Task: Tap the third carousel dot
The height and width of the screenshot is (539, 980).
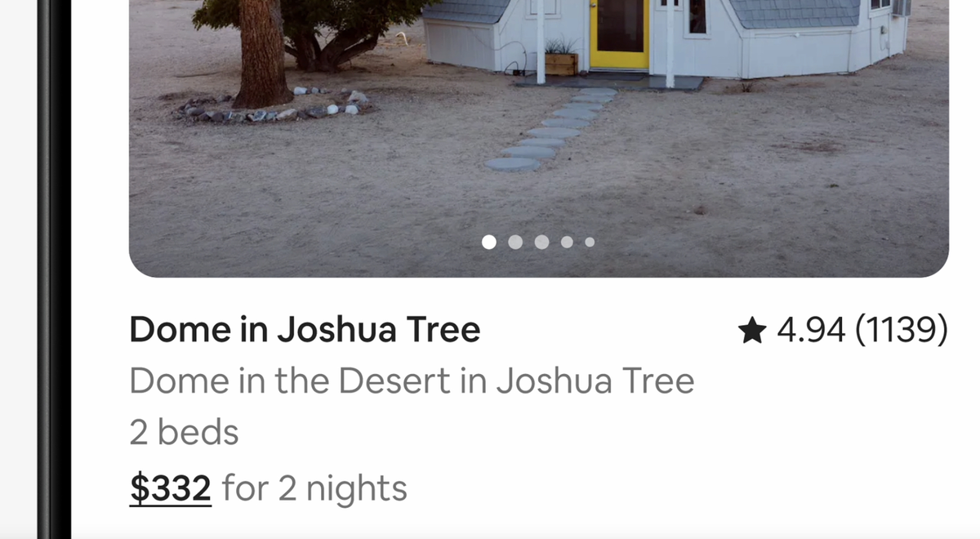Action: [541, 242]
